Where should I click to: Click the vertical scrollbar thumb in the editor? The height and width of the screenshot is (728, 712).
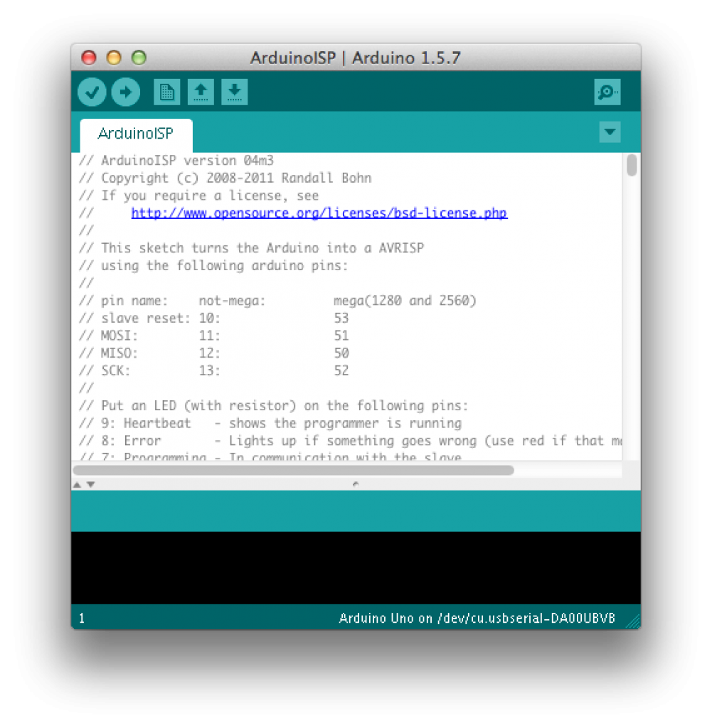click(x=632, y=166)
